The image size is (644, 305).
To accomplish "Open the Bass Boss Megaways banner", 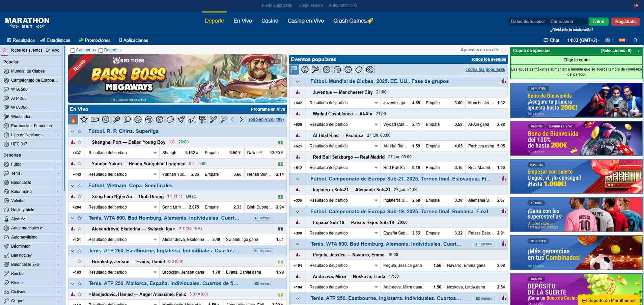I will 177,79.
